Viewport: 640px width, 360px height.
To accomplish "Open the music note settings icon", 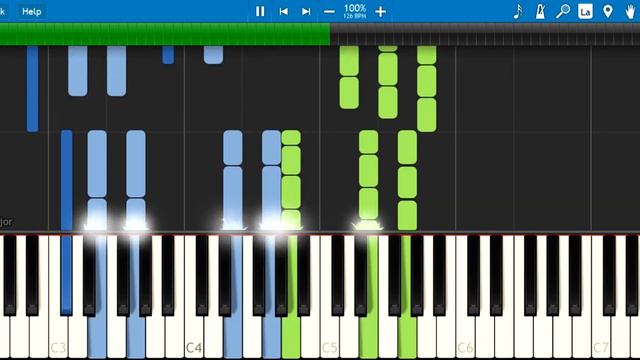I will (x=518, y=11).
